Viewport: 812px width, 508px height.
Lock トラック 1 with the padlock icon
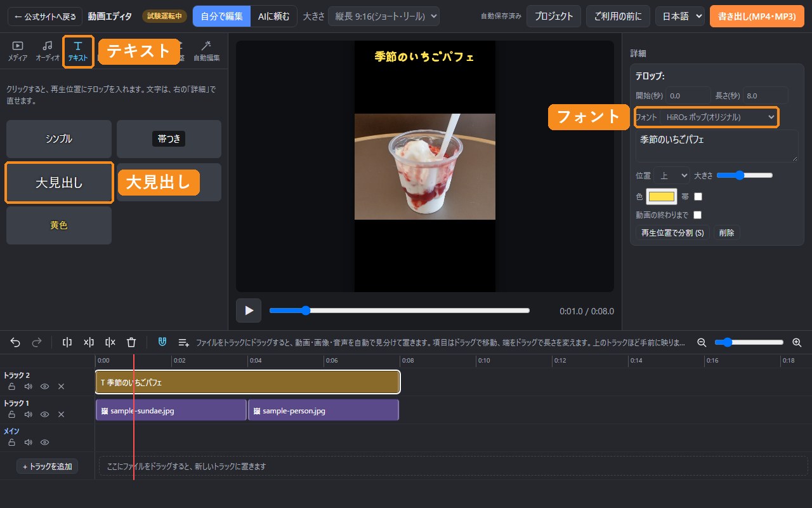(11, 414)
